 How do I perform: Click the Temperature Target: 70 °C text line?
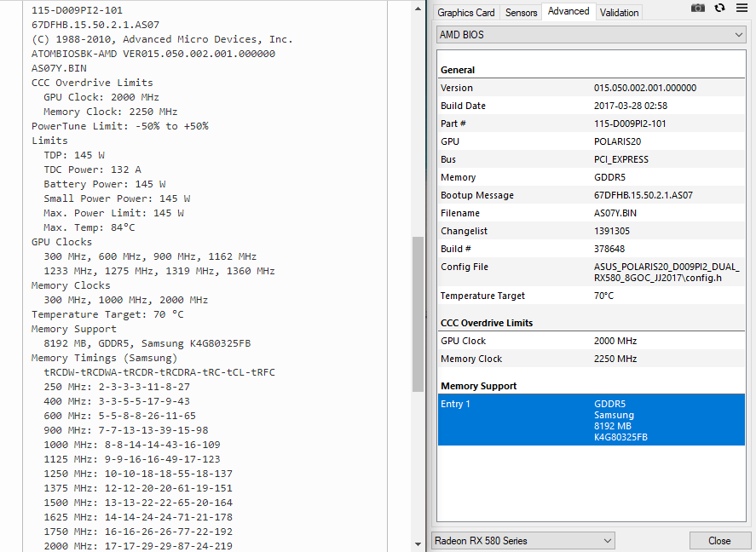[x=107, y=314]
